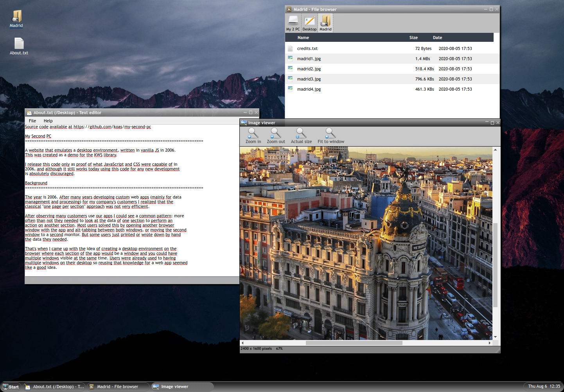
Task: Click the Fit to window icon
Action: tap(330, 135)
